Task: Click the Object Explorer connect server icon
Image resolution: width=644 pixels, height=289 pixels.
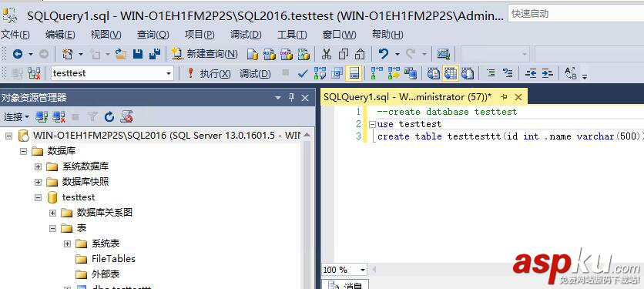Action: pos(42,117)
